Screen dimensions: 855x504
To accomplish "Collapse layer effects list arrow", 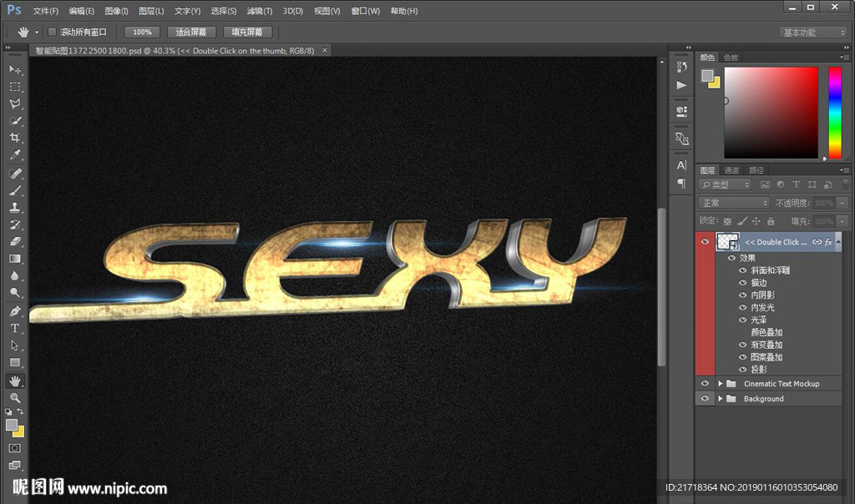I will [838, 241].
